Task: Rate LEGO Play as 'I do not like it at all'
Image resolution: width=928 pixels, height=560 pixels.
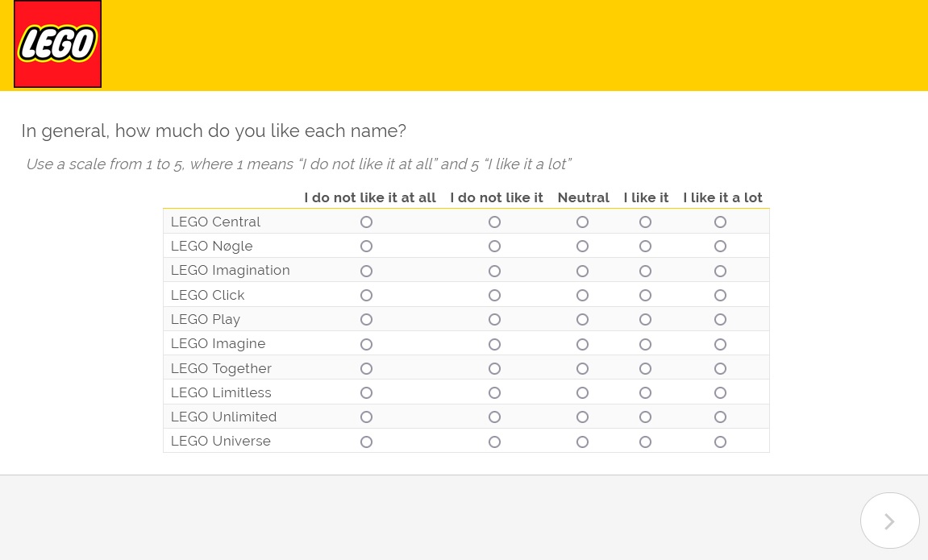Action: [x=366, y=319]
